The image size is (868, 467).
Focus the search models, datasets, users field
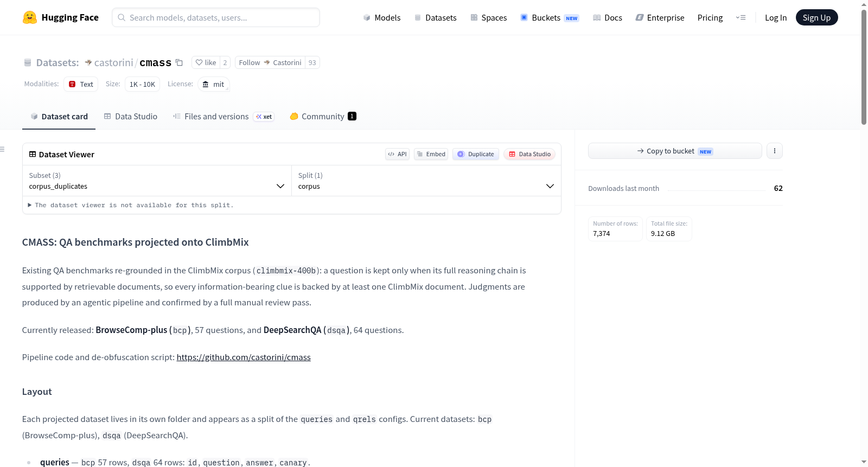click(216, 17)
